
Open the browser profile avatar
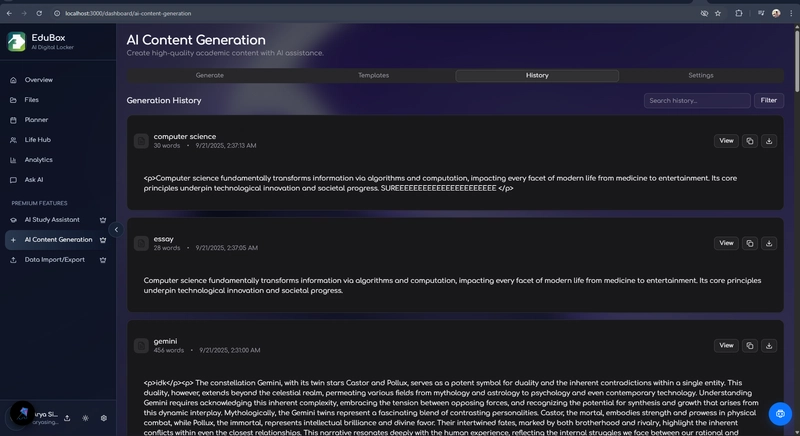(x=776, y=14)
